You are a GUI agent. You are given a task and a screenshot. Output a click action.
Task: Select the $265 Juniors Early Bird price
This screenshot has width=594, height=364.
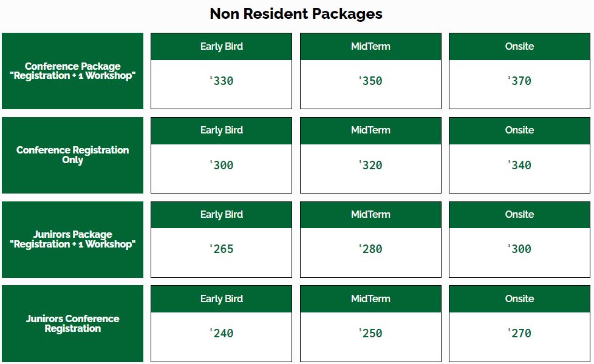pyautogui.click(x=222, y=249)
